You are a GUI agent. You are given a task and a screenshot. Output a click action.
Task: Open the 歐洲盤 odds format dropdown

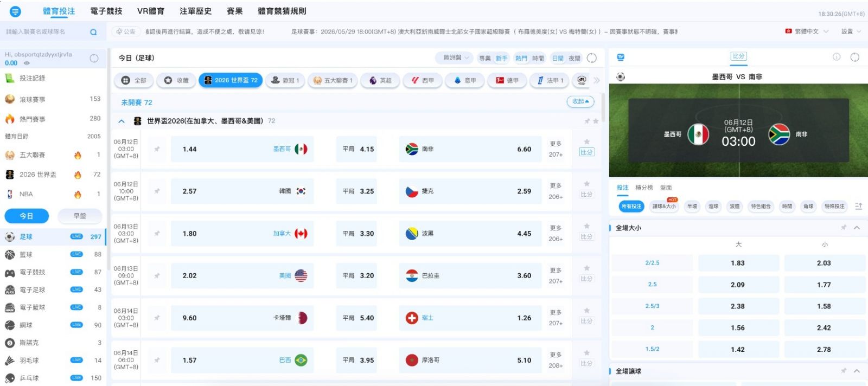pyautogui.click(x=456, y=57)
